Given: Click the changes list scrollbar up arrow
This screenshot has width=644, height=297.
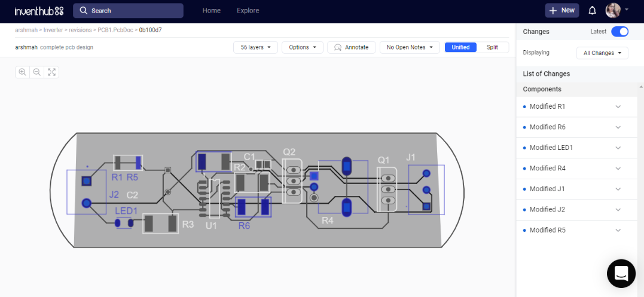Looking at the screenshot, I should (x=641, y=87).
